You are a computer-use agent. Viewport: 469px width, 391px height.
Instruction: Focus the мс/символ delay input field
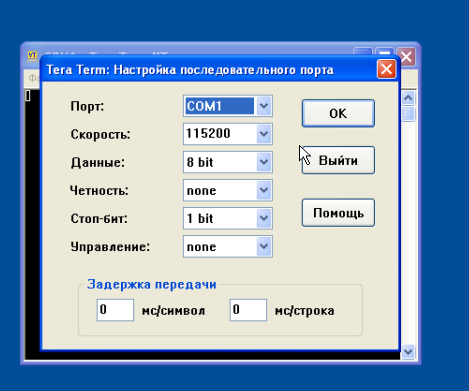pyautogui.click(x=115, y=310)
